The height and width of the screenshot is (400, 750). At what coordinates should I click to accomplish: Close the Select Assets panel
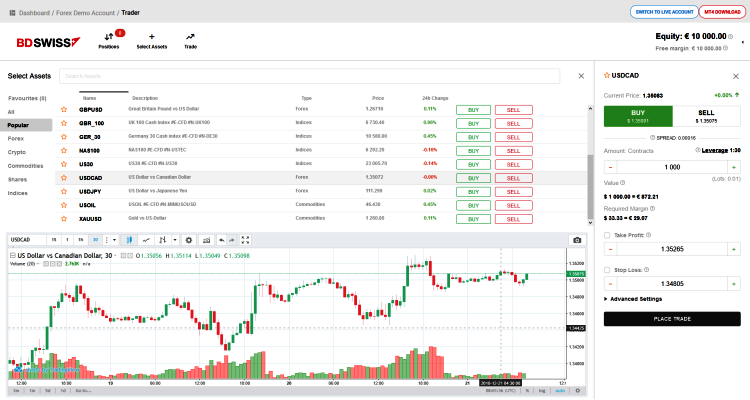click(581, 76)
